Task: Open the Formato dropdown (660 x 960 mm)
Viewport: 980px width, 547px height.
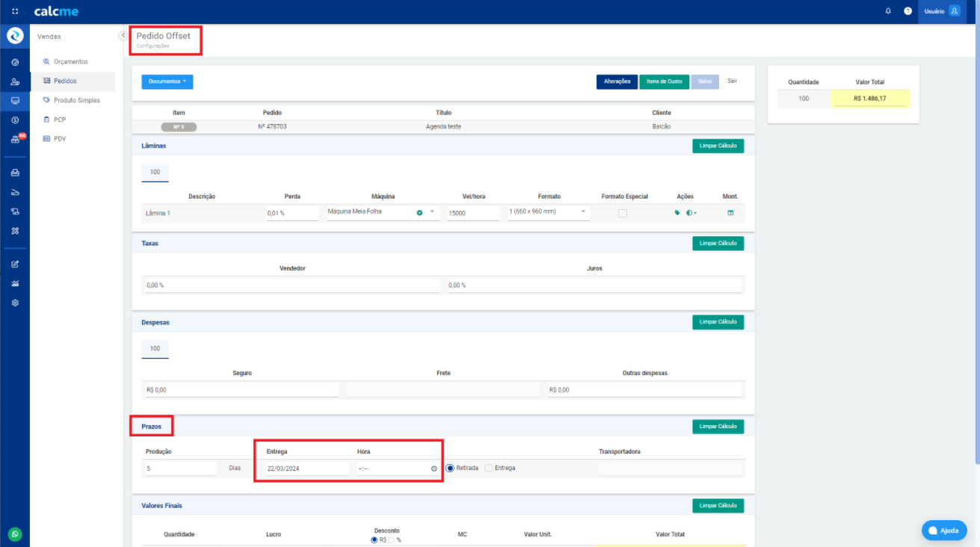Action: click(549, 212)
